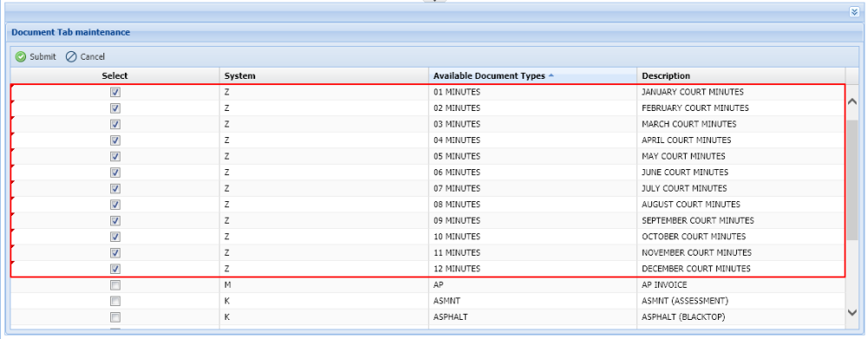
Task: Uncheck the 09 MINUTES checkbox
Action: pos(115,221)
